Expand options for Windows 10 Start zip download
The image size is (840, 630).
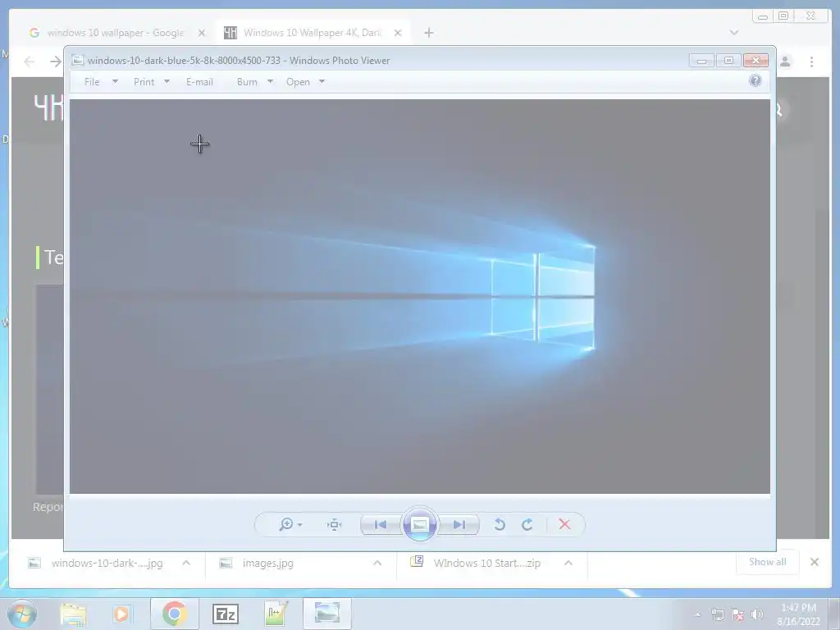(568, 563)
